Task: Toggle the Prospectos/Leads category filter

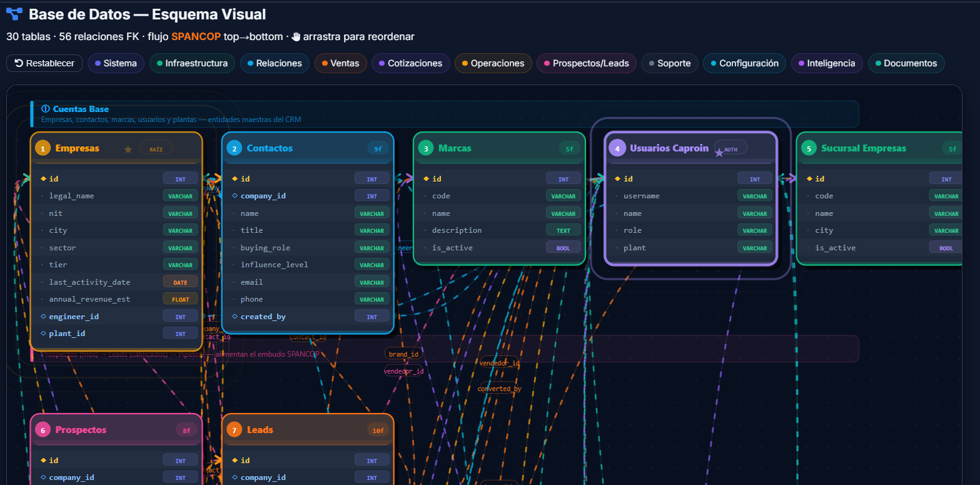Action: coord(587,63)
